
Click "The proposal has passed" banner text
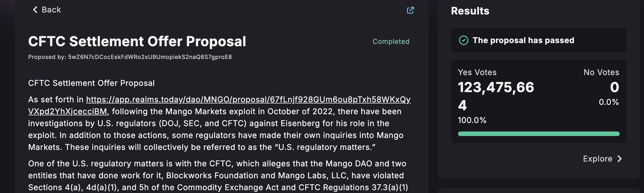click(x=523, y=41)
